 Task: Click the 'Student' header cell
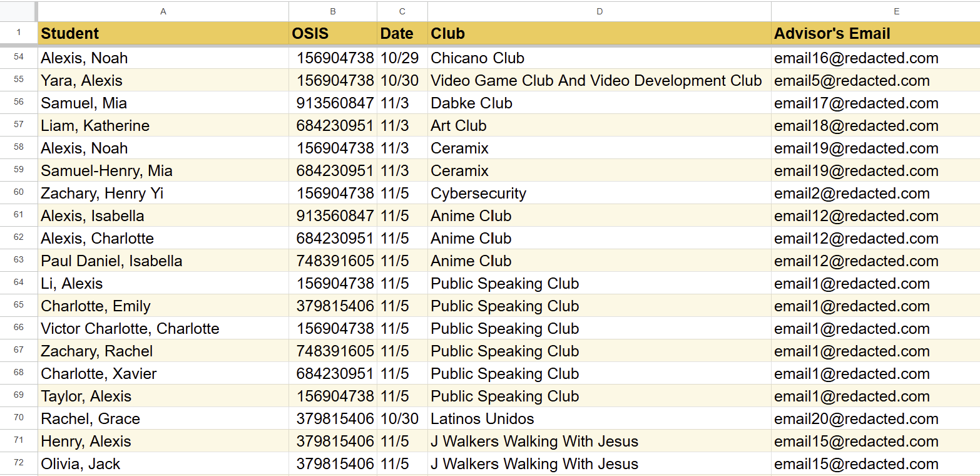click(x=163, y=33)
